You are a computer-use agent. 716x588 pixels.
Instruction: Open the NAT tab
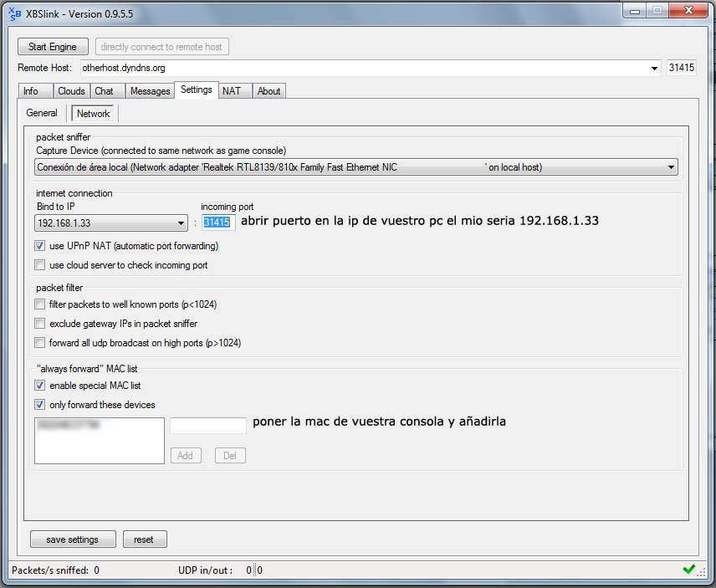pyautogui.click(x=235, y=91)
